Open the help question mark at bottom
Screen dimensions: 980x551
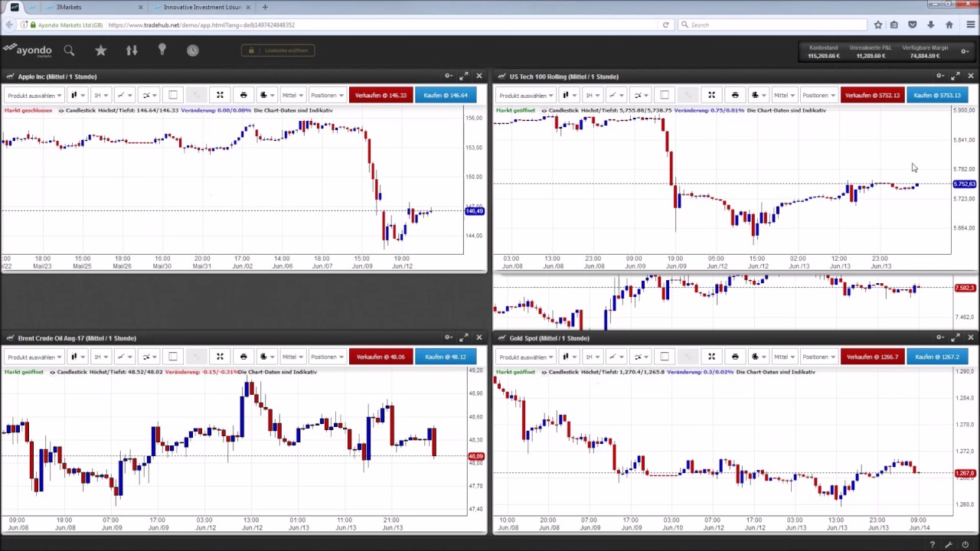point(932,545)
